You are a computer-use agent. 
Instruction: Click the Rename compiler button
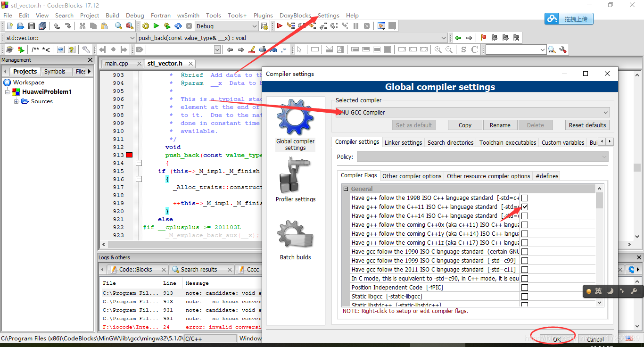coord(500,125)
